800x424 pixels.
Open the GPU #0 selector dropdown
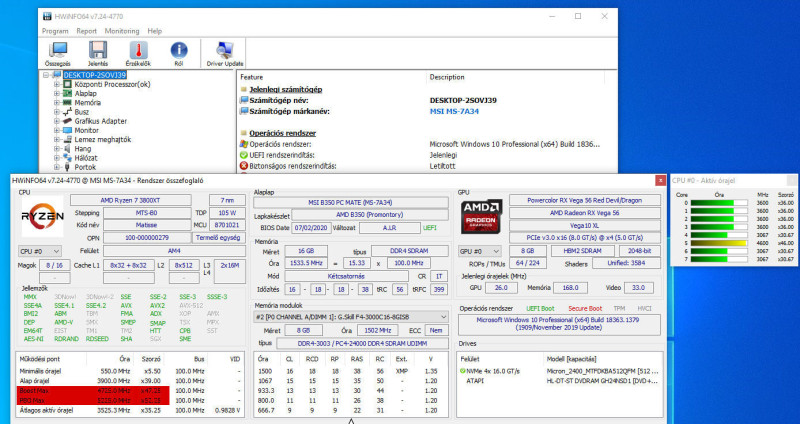(480, 251)
